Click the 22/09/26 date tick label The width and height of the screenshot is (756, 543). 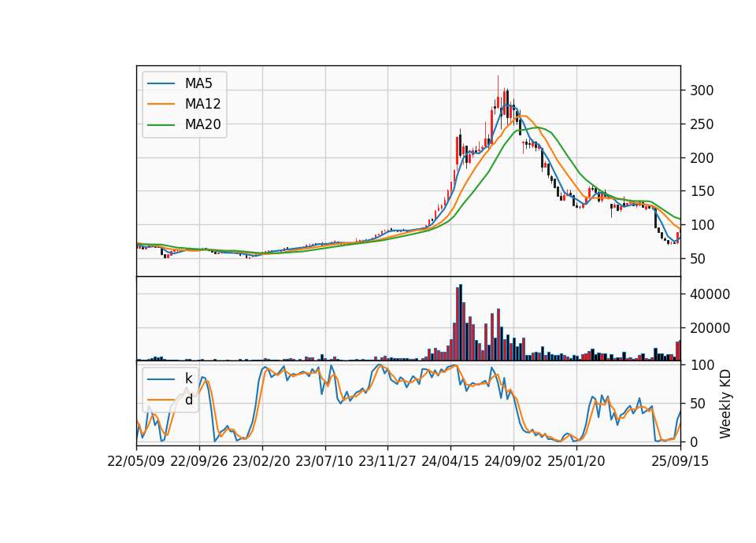pyautogui.click(x=199, y=461)
